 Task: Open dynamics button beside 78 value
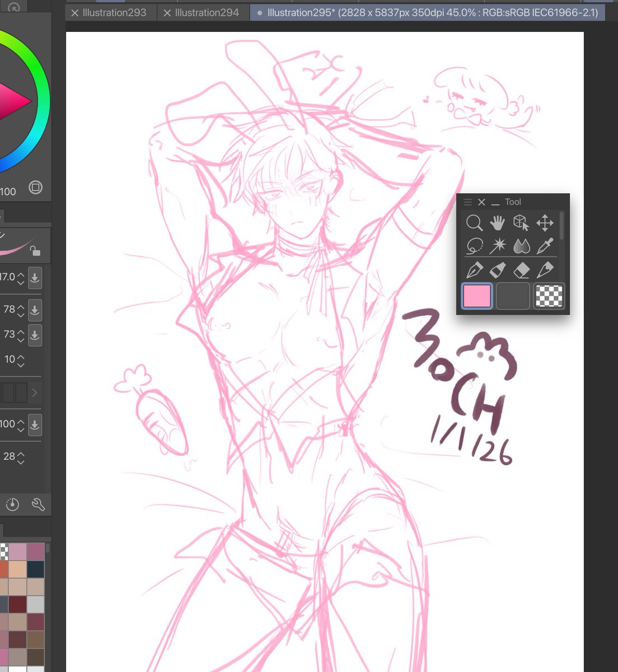tap(35, 310)
